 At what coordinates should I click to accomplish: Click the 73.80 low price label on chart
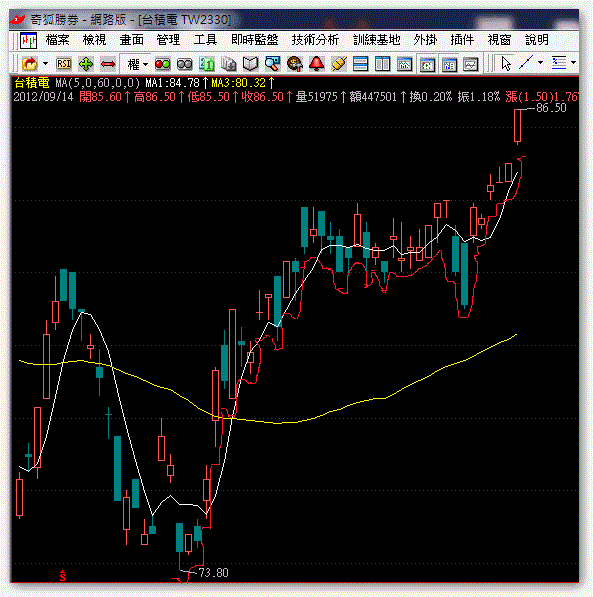(x=214, y=573)
